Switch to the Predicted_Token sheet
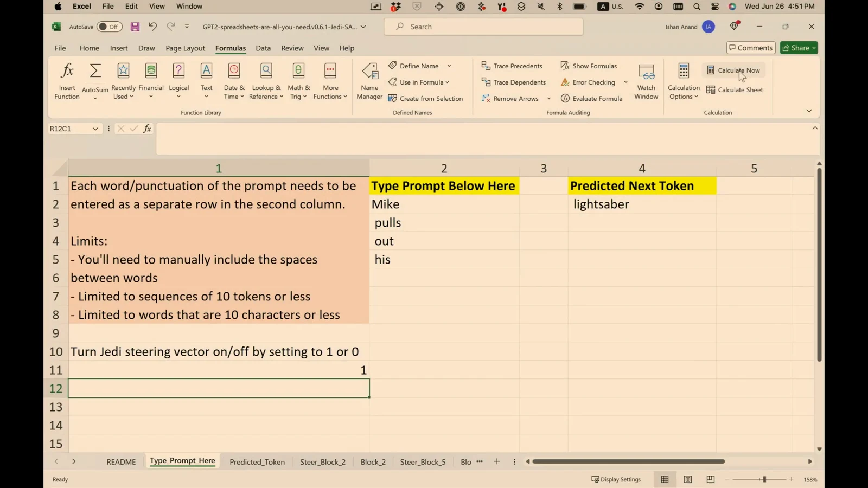This screenshot has height=488, width=868. tap(257, 462)
